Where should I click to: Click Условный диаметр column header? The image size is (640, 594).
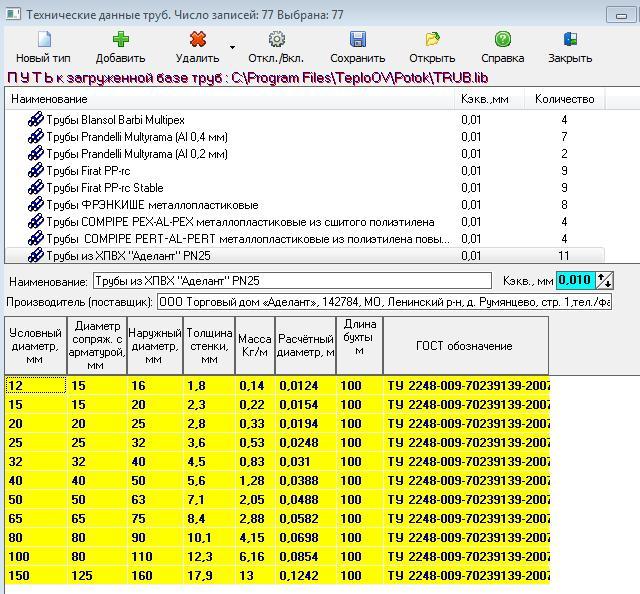pyautogui.click(x=36, y=345)
